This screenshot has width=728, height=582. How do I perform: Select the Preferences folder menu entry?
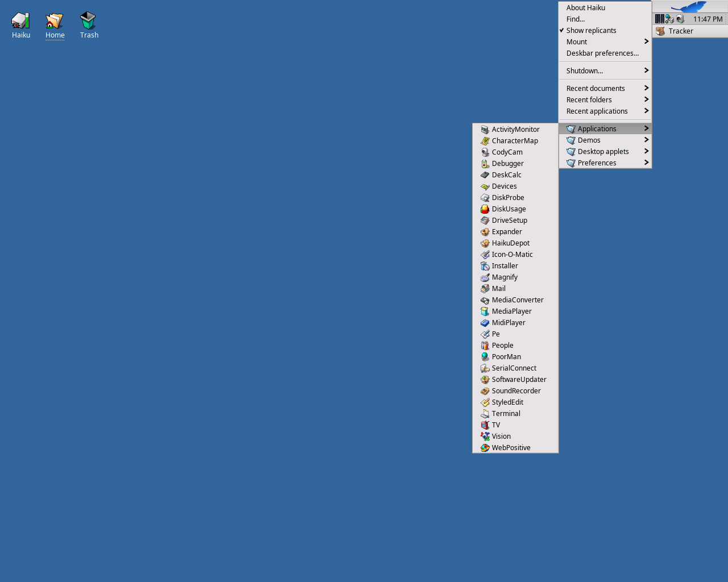tap(605, 163)
